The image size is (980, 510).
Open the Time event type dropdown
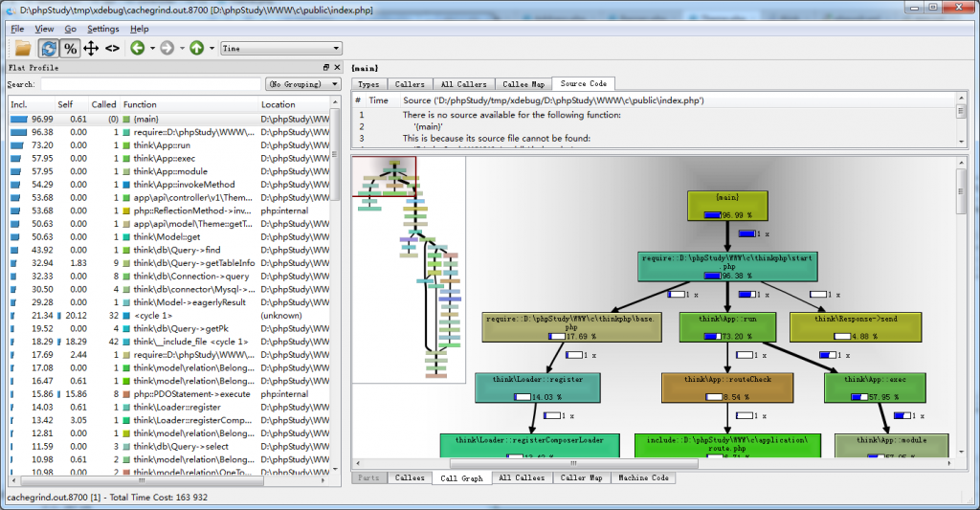tap(280, 48)
